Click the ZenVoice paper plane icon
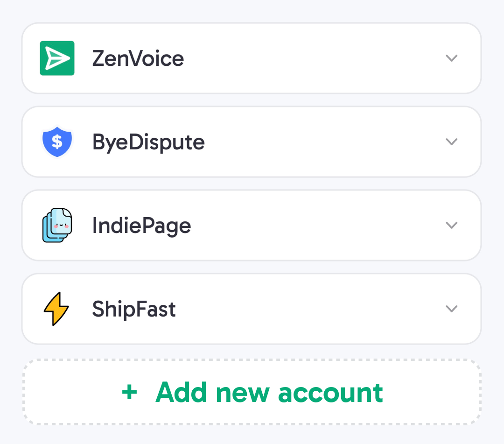The height and width of the screenshot is (444, 504). (x=56, y=58)
